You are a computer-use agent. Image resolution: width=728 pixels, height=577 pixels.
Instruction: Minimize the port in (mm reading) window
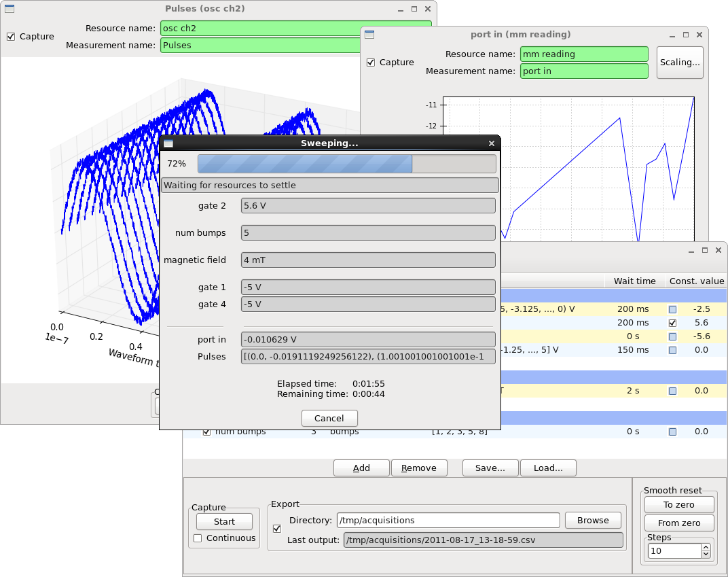pos(672,35)
